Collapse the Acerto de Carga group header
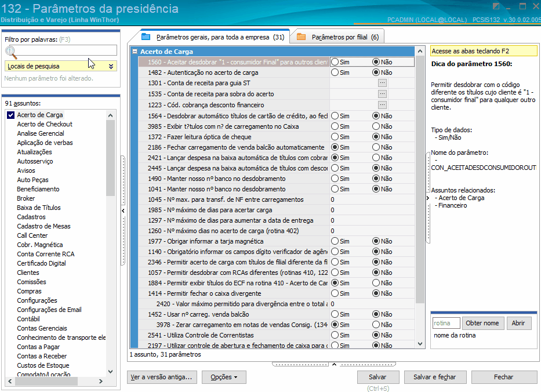Viewport: 541px width, 392px height. [x=135, y=52]
